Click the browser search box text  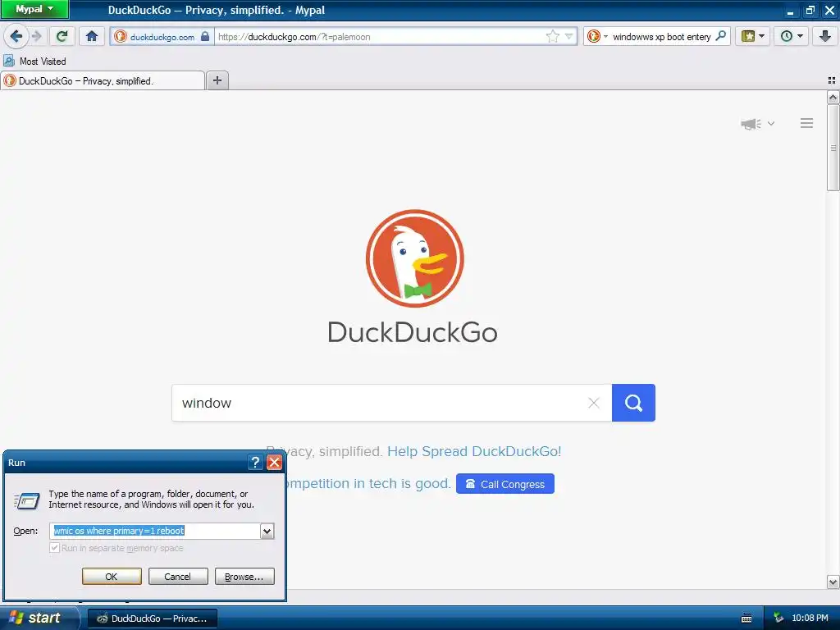click(662, 37)
